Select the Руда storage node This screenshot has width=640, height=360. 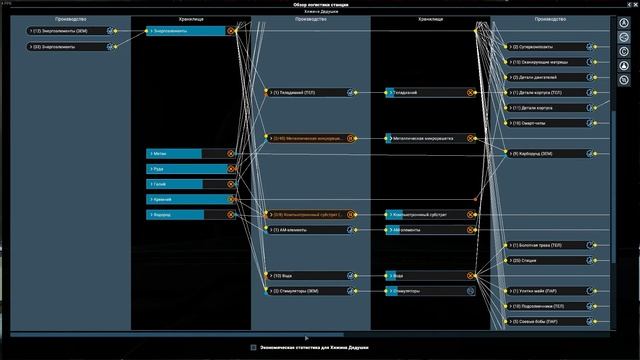click(x=191, y=169)
